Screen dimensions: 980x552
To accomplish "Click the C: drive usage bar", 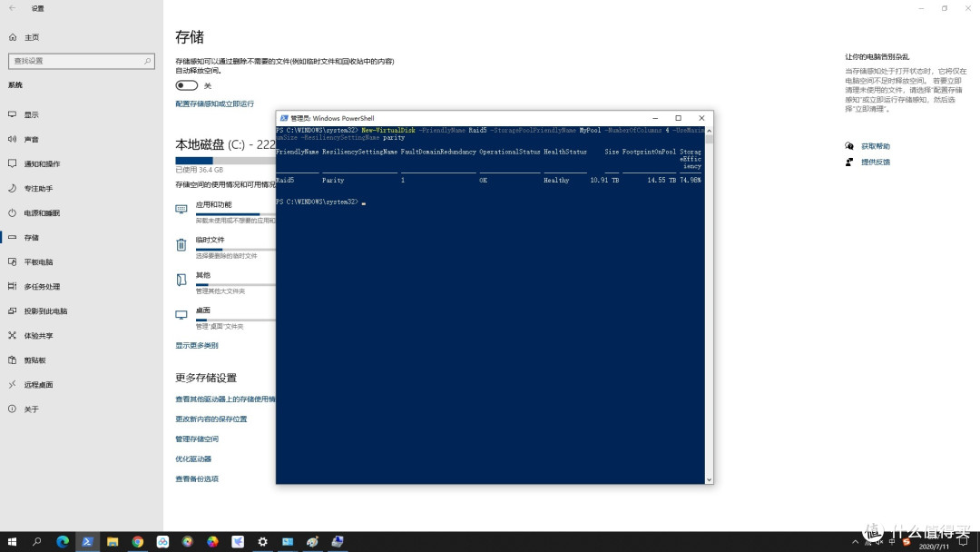I will tap(218, 160).
